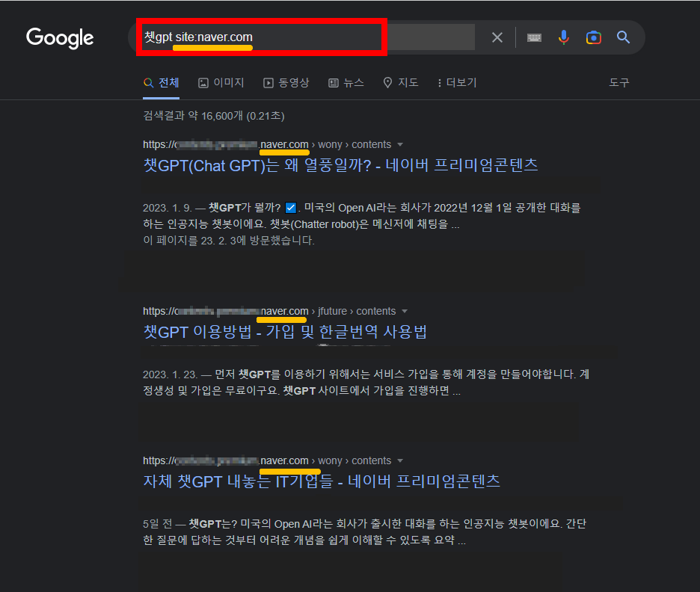The height and width of the screenshot is (592, 700).
Task: Click the play icon on the 동영상 tab
Action: [x=268, y=82]
